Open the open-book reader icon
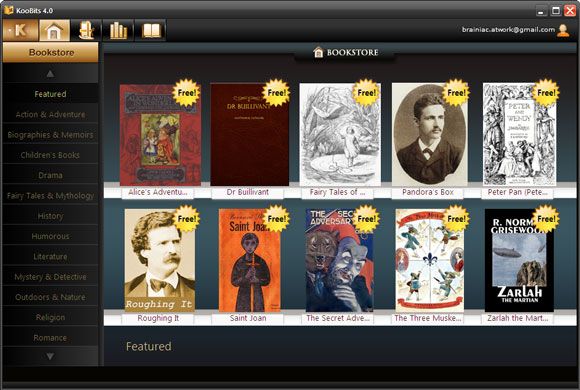The height and width of the screenshot is (390, 580). point(150,30)
